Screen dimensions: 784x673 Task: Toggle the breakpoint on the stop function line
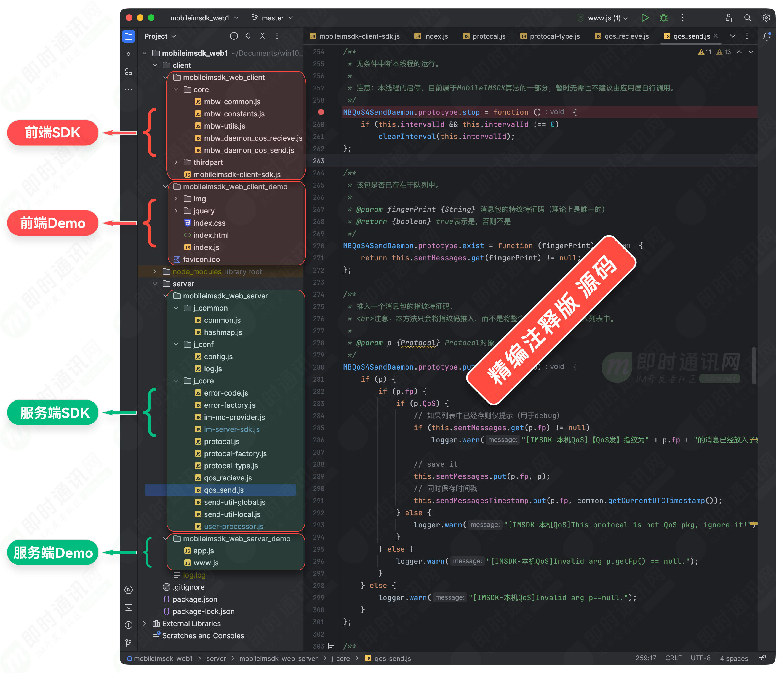coord(321,112)
